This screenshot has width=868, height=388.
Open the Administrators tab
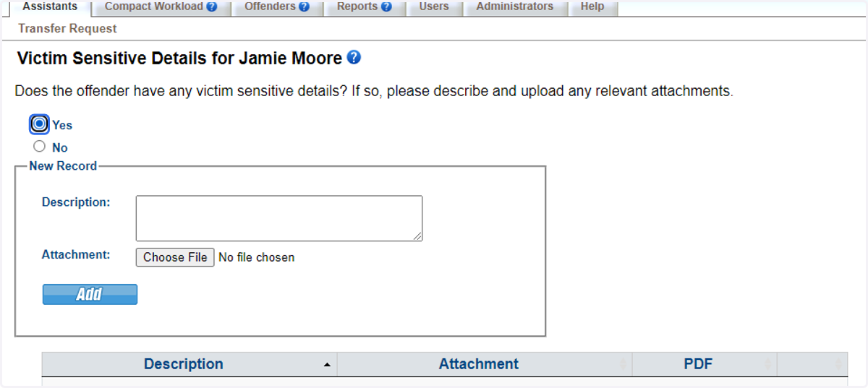tap(514, 7)
